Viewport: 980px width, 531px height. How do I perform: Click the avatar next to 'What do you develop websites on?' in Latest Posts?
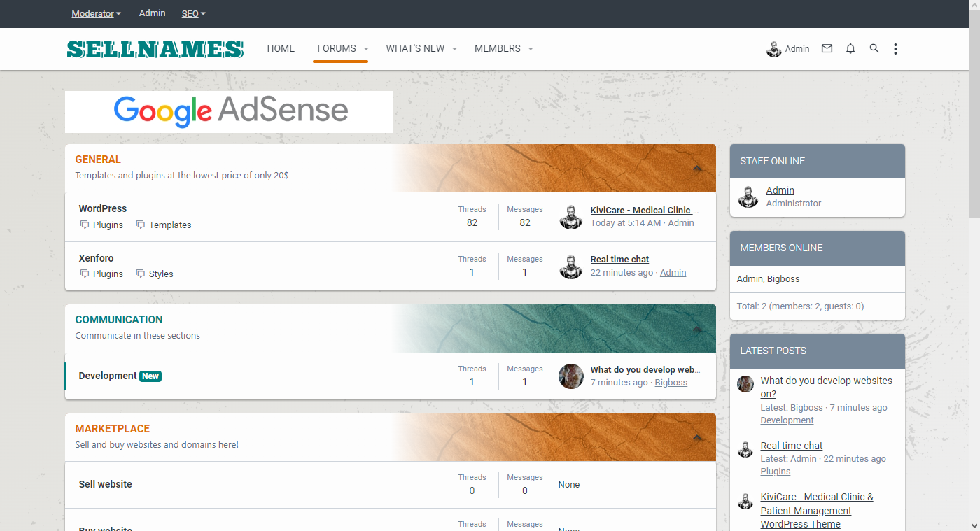pyautogui.click(x=745, y=383)
